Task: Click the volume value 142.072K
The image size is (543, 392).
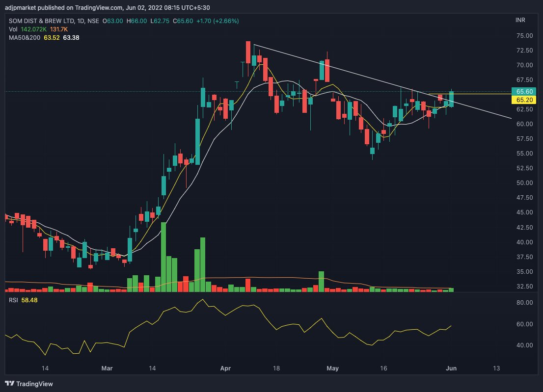Action: (33, 29)
